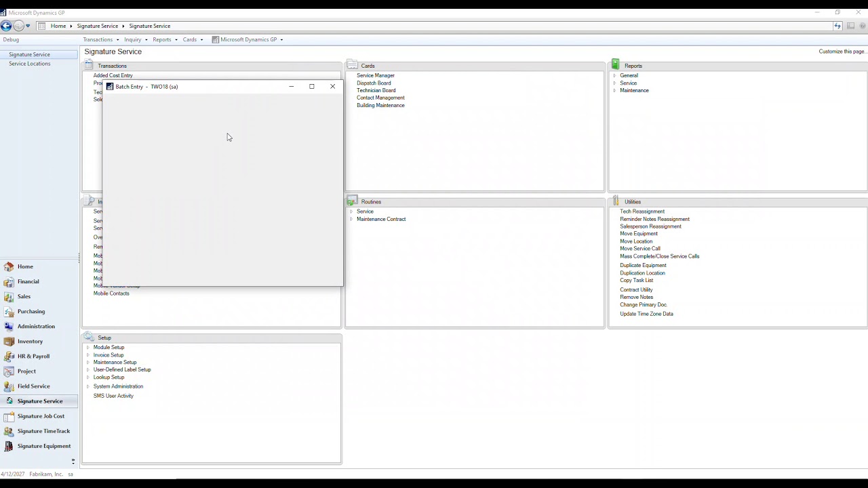Open the Purchasing navigation pane button
The width and height of the screenshot is (868, 488).
tap(39, 311)
